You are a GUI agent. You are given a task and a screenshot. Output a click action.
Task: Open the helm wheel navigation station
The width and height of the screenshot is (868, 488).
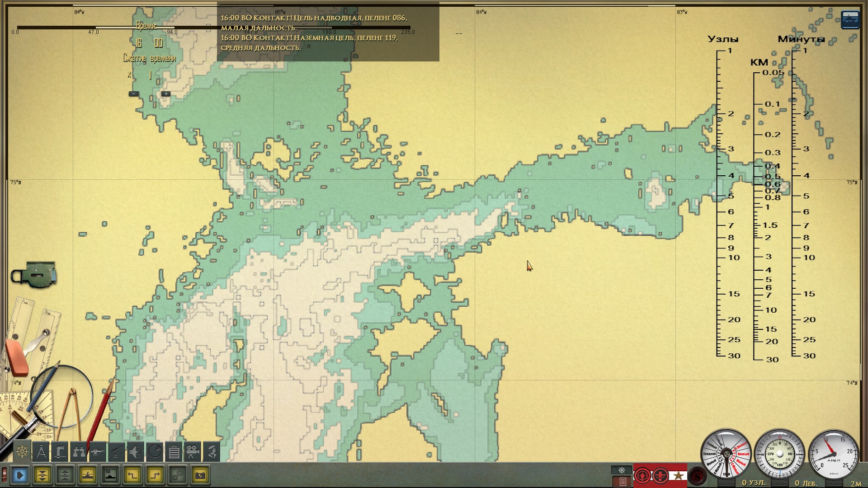22,451
